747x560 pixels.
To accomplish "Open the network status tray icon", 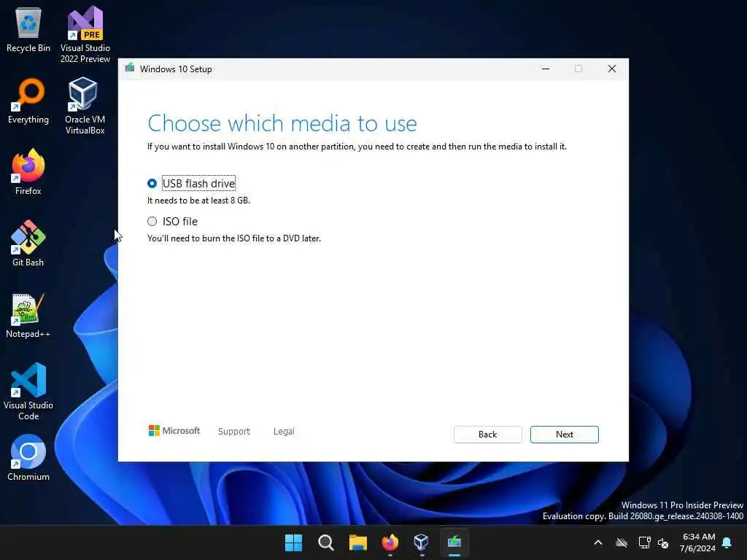I will (x=644, y=542).
